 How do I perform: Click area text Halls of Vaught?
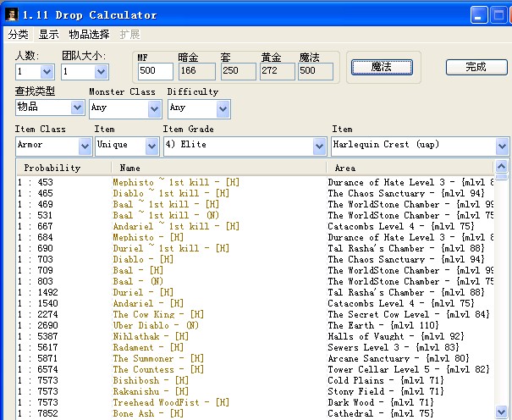coord(366,336)
